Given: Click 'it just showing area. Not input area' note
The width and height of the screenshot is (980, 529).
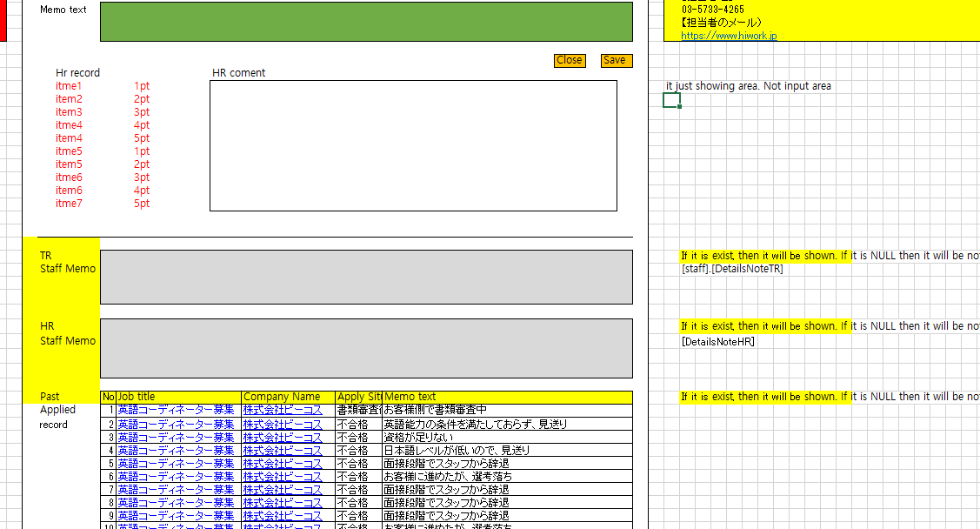Looking at the screenshot, I should click(x=748, y=85).
